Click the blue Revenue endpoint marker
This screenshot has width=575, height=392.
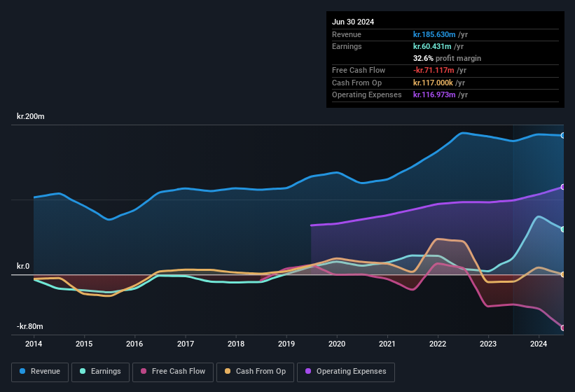coord(562,136)
